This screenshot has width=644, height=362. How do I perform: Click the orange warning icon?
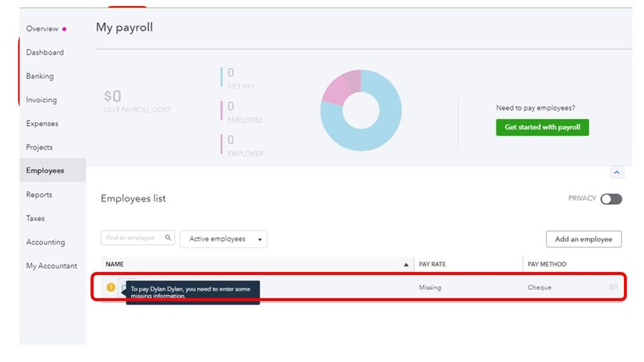click(111, 287)
